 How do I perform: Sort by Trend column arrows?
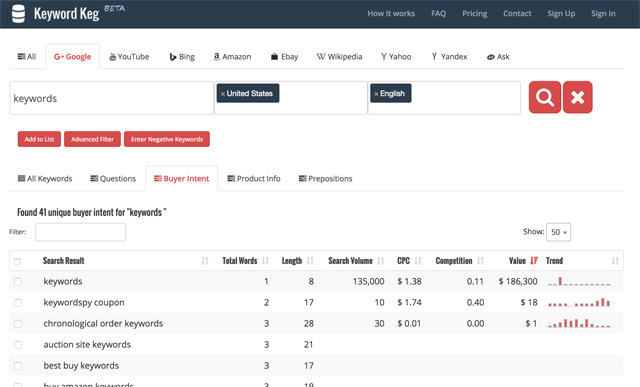(615, 261)
